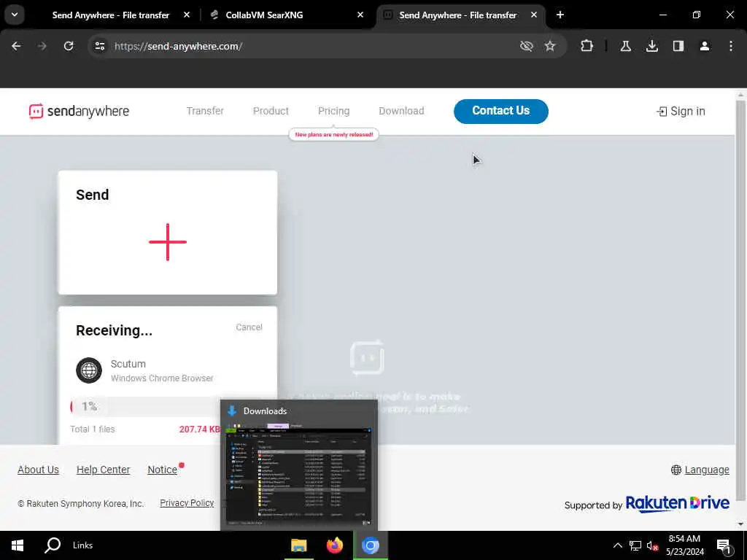Bookmark this page with the star icon
Viewport: 747px width, 560px height.
pyautogui.click(x=550, y=46)
